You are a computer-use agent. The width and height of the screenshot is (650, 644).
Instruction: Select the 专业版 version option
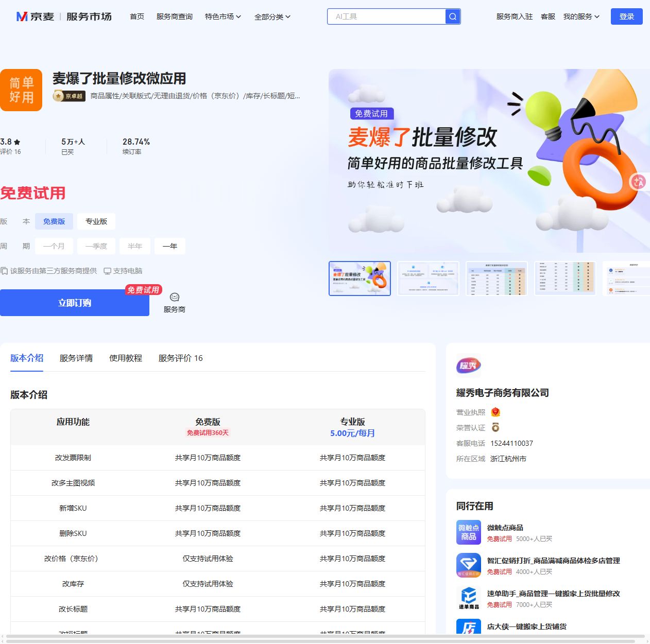point(96,221)
